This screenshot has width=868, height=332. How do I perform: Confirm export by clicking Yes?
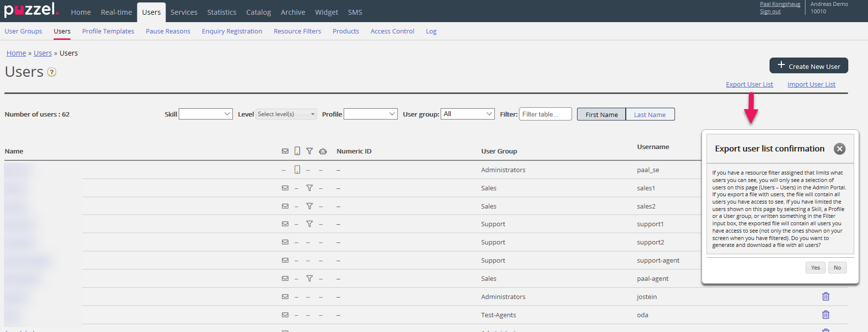(x=815, y=268)
